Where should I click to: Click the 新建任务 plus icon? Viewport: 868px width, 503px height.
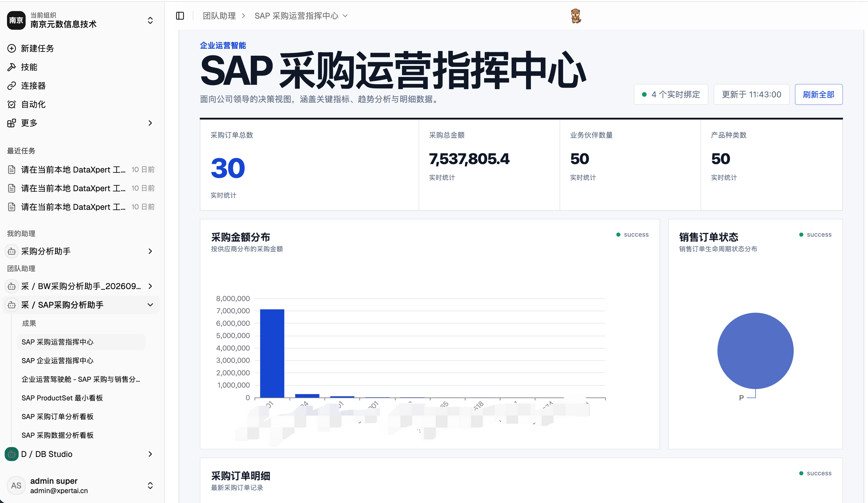point(12,48)
